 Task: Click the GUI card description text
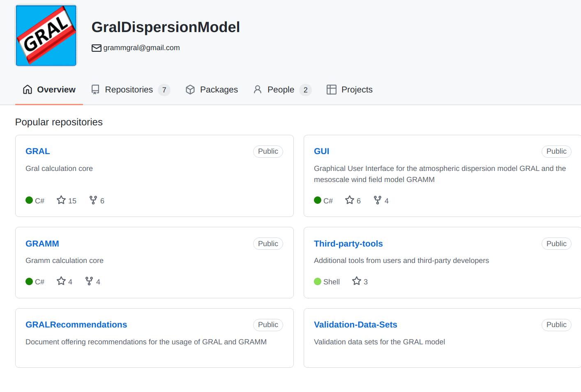[440, 174]
